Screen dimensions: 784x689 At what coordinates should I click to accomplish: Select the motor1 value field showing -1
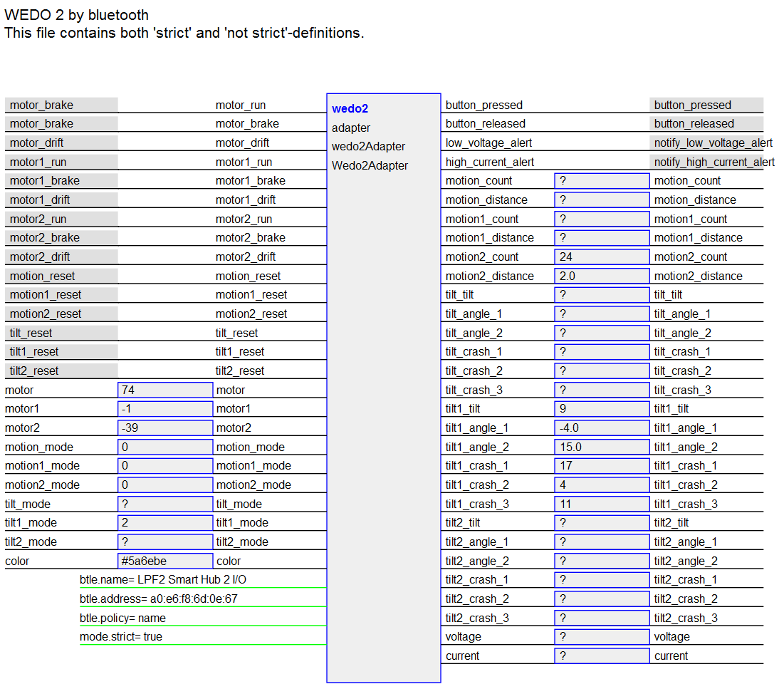pos(165,409)
